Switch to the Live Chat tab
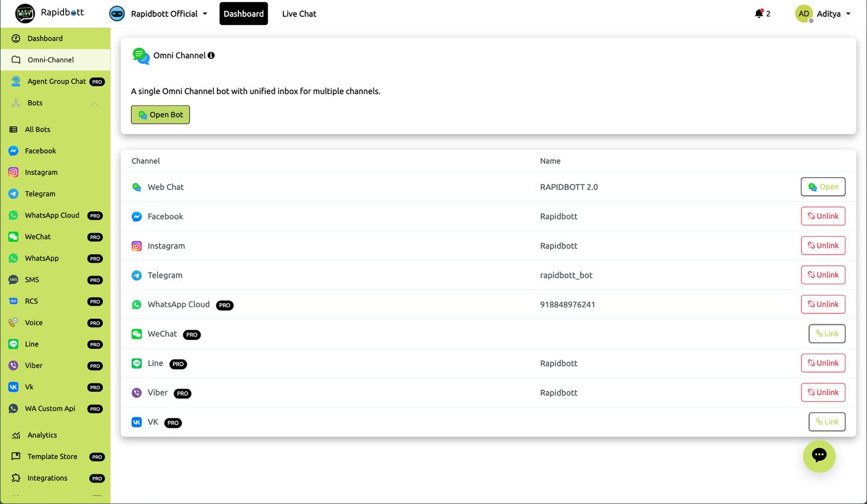The height and width of the screenshot is (504, 867). [299, 14]
